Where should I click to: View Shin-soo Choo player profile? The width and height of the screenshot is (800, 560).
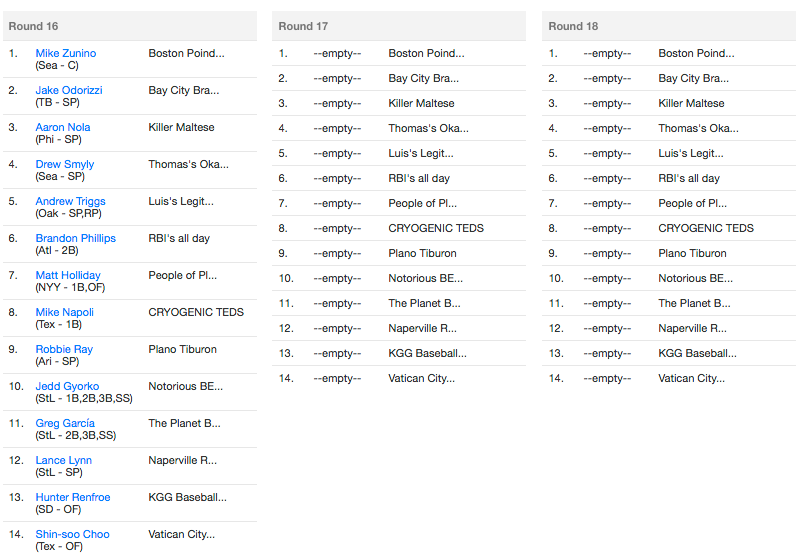[x=72, y=534]
